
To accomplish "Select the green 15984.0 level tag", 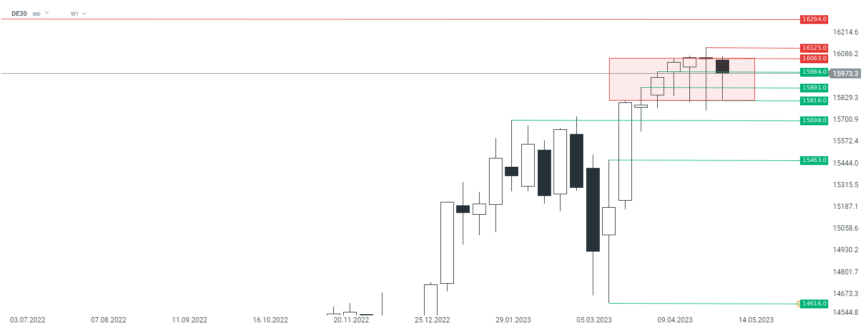I will (x=814, y=72).
